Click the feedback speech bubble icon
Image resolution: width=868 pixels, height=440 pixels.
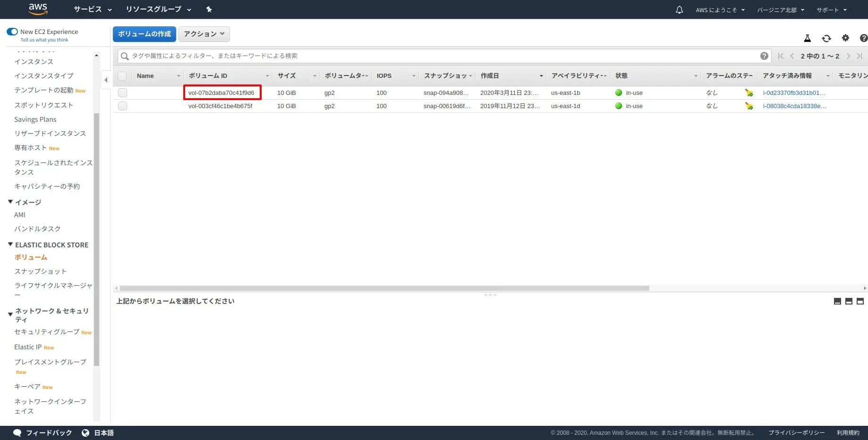point(17,432)
